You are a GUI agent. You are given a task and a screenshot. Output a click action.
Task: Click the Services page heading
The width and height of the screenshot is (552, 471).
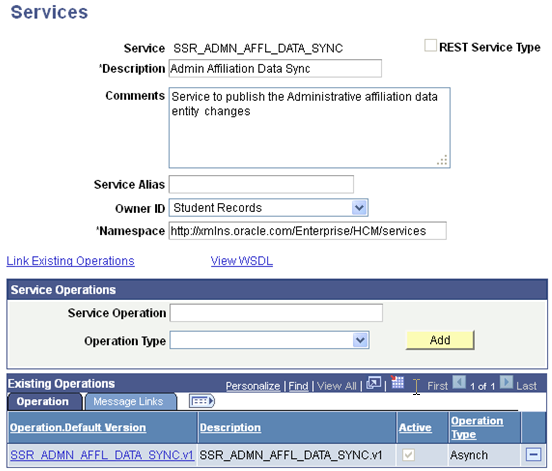pos(49,12)
